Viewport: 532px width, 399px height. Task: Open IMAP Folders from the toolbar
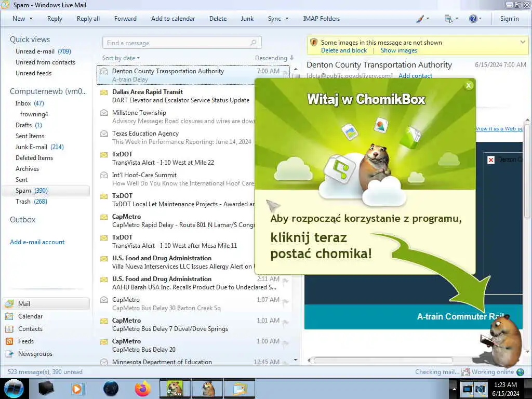coord(321,19)
